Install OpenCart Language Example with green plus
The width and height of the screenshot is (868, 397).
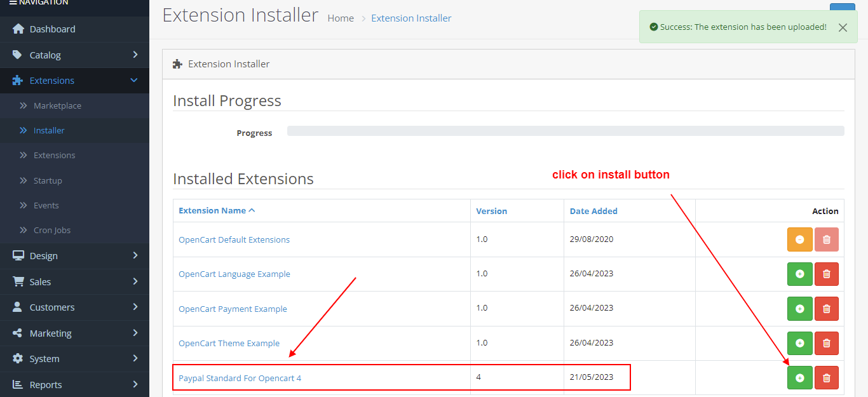[x=800, y=274]
